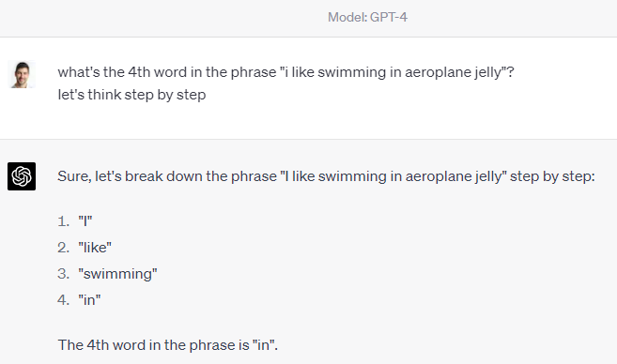Click the number "3." list marker
This screenshot has height=364, width=617.
click(x=63, y=274)
